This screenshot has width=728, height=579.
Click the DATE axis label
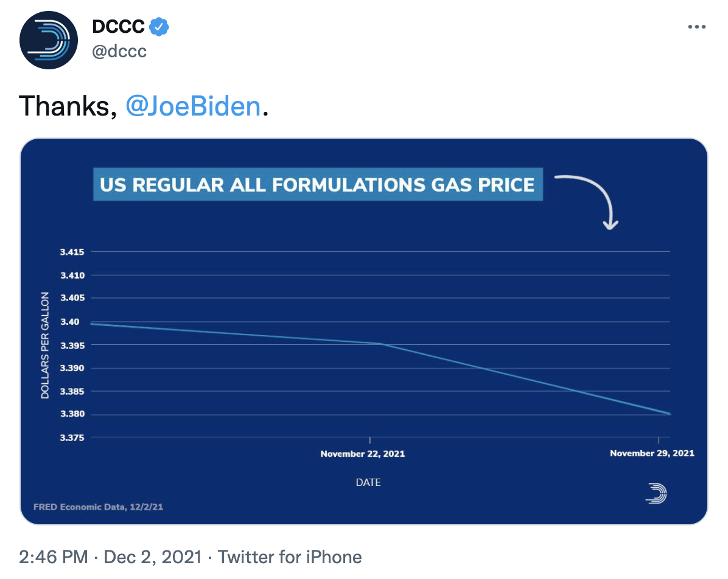(368, 482)
